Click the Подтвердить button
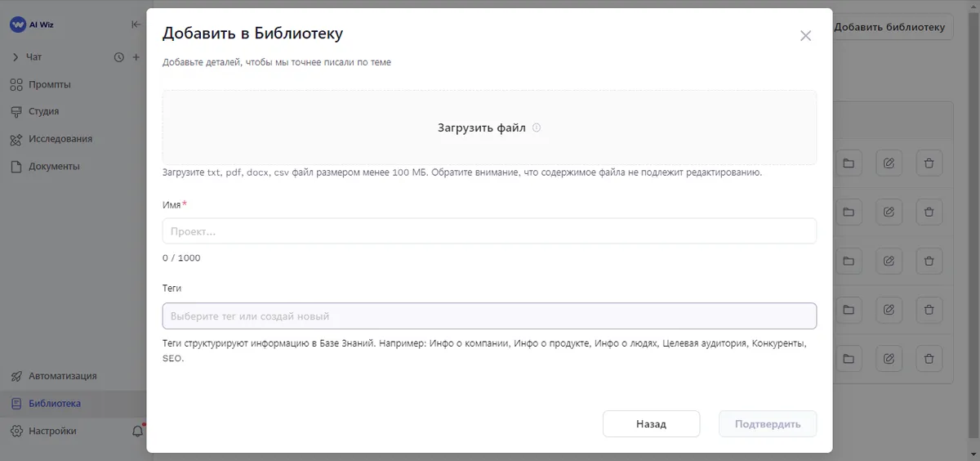Image resolution: width=980 pixels, height=461 pixels. pyautogui.click(x=767, y=424)
